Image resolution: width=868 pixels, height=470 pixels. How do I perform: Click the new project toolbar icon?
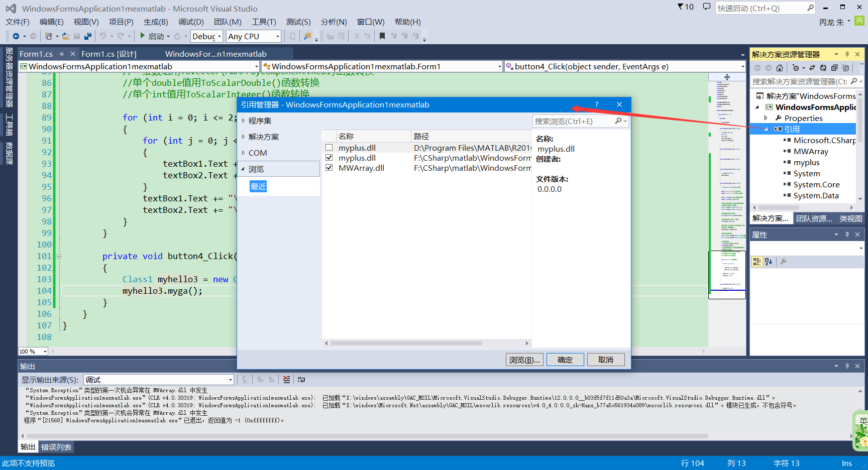[49, 36]
